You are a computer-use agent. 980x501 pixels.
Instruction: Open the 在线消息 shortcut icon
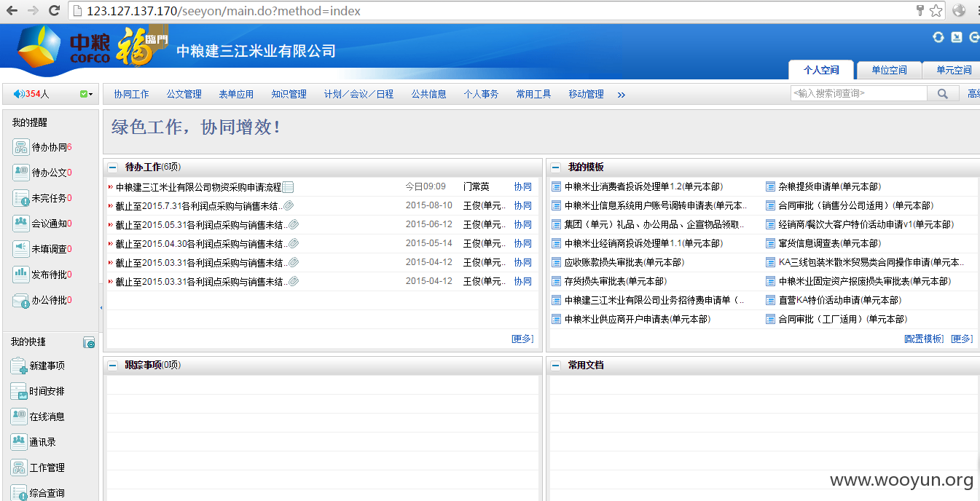tap(19, 417)
